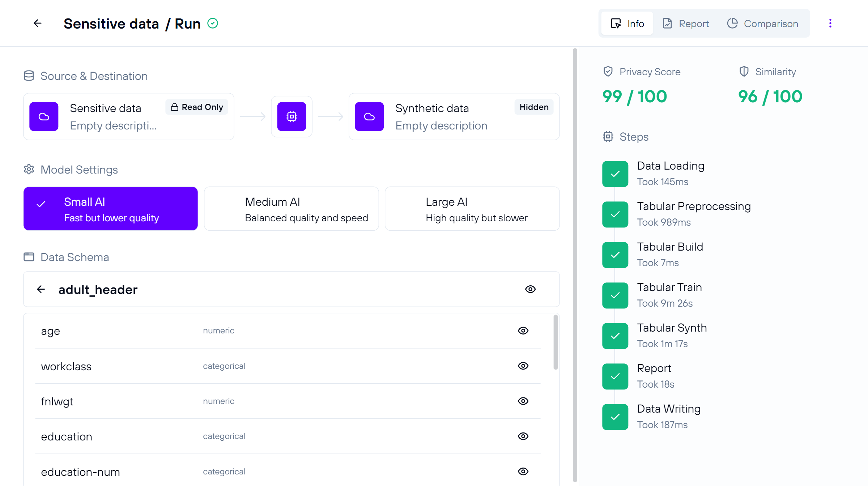The height and width of the screenshot is (486, 868).
Task: Toggle visibility of age field using eye icon
Action: (523, 330)
